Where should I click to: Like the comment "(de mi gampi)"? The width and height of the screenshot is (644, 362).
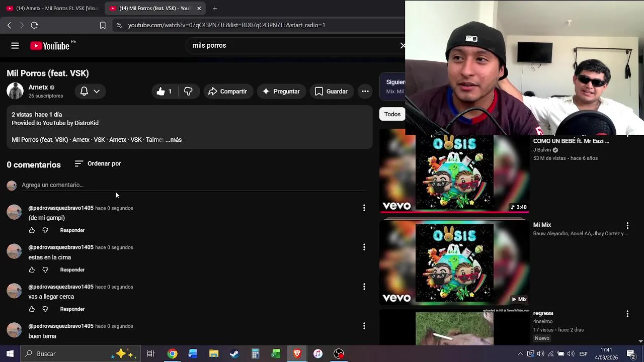pyautogui.click(x=32, y=230)
